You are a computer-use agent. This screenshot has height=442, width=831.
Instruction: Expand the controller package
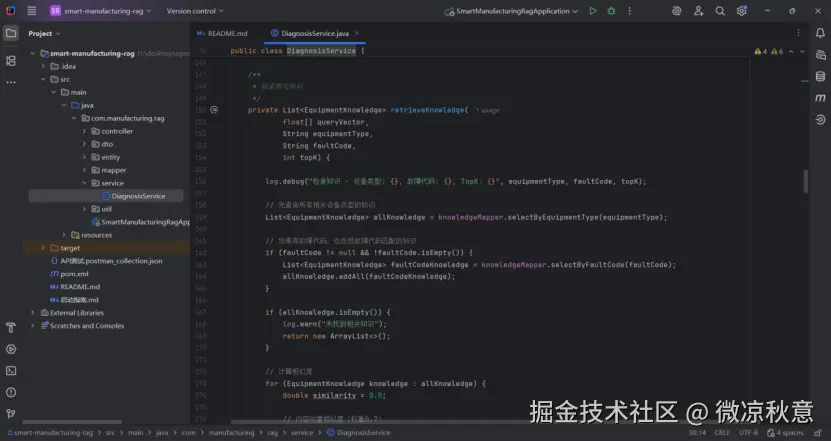tap(84, 131)
